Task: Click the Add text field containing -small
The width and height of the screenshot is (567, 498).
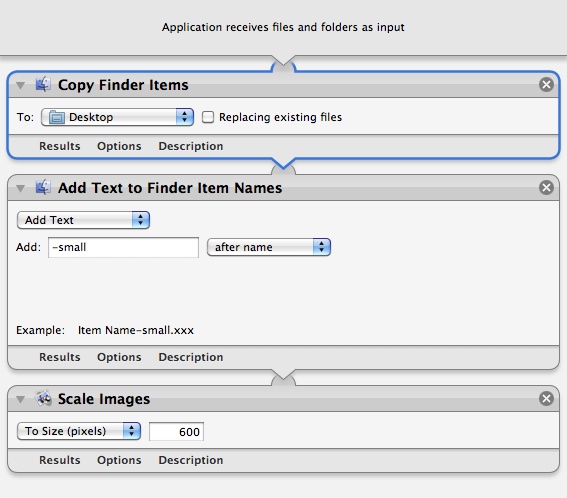Action: 123,247
